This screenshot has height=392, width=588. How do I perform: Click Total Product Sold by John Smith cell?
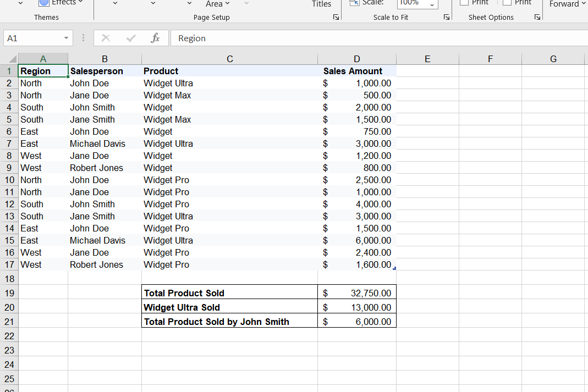(229, 322)
